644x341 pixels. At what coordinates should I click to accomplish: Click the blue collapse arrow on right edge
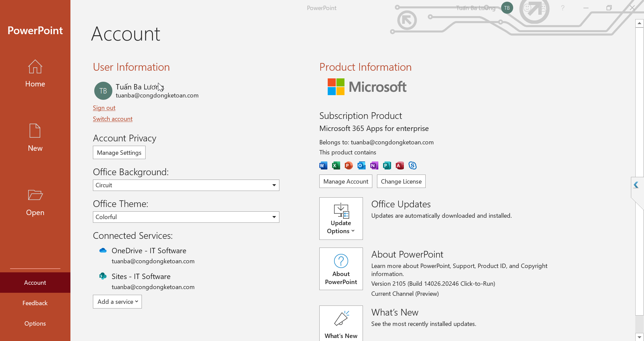pos(636,185)
